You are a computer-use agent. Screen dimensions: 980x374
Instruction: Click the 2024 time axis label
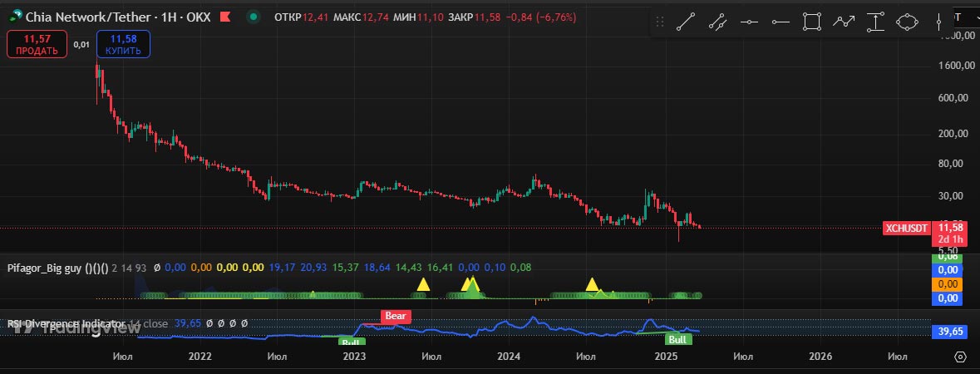(509, 356)
